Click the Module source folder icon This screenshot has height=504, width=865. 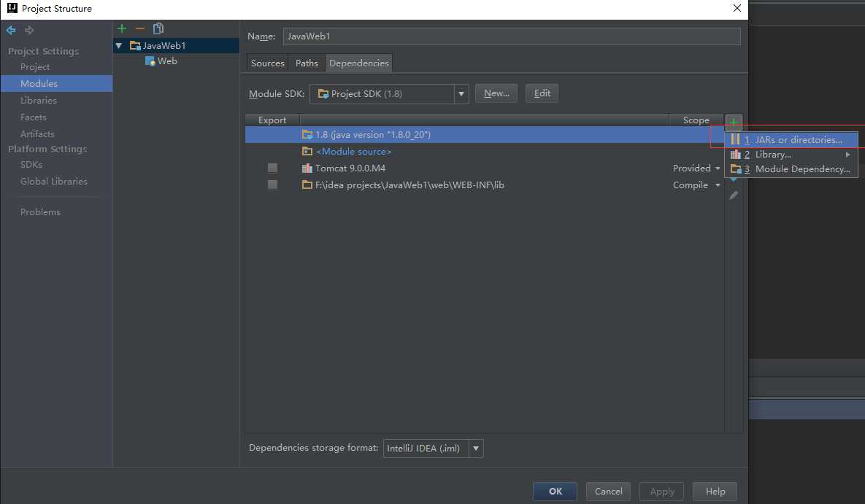[x=307, y=151]
